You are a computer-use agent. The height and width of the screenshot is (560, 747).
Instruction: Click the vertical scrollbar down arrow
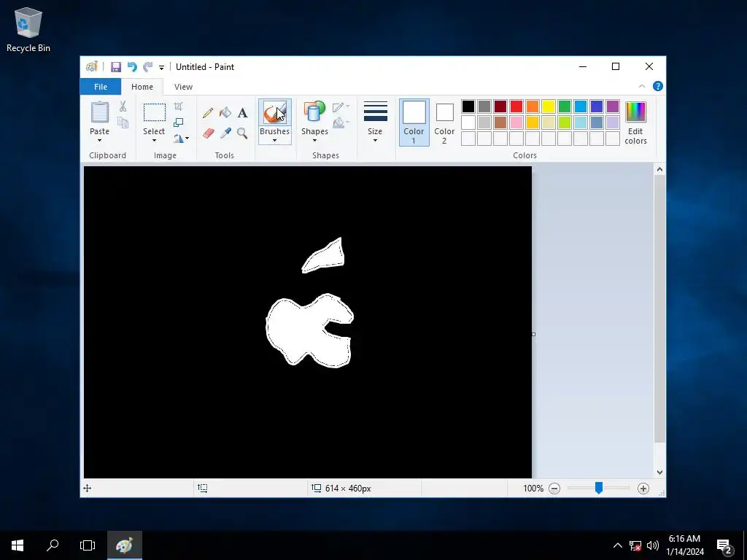click(659, 472)
